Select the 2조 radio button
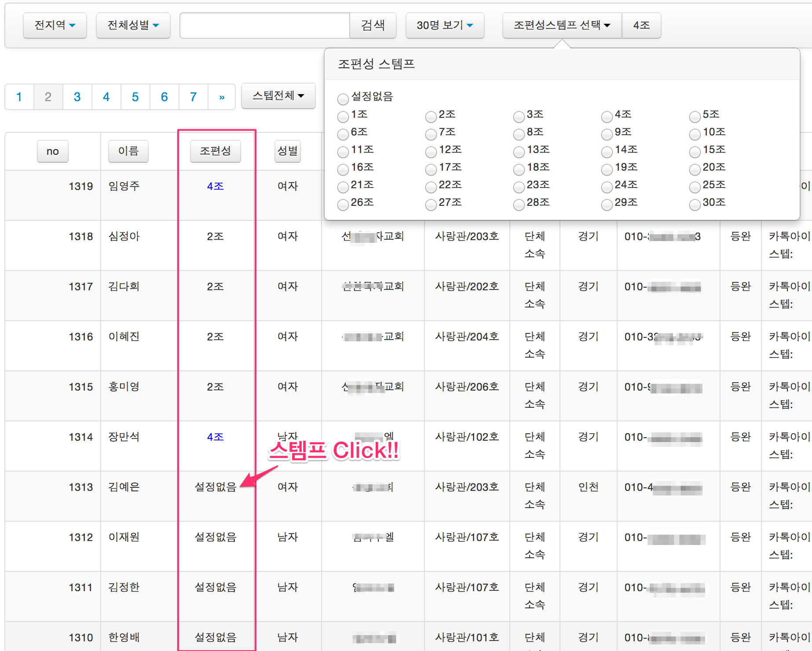Viewport: 812px width, 651px height. pos(431,117)
